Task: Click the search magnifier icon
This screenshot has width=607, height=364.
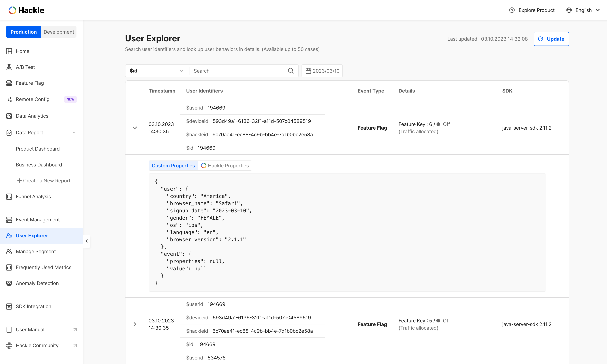Action: pos(291,71)
